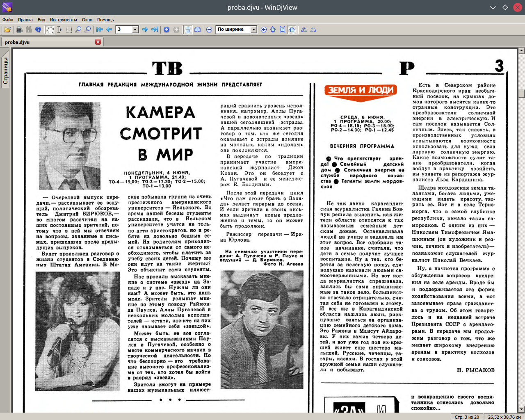
Task: Set zoom to fit page icon
Action: click(x=283, y=30)
